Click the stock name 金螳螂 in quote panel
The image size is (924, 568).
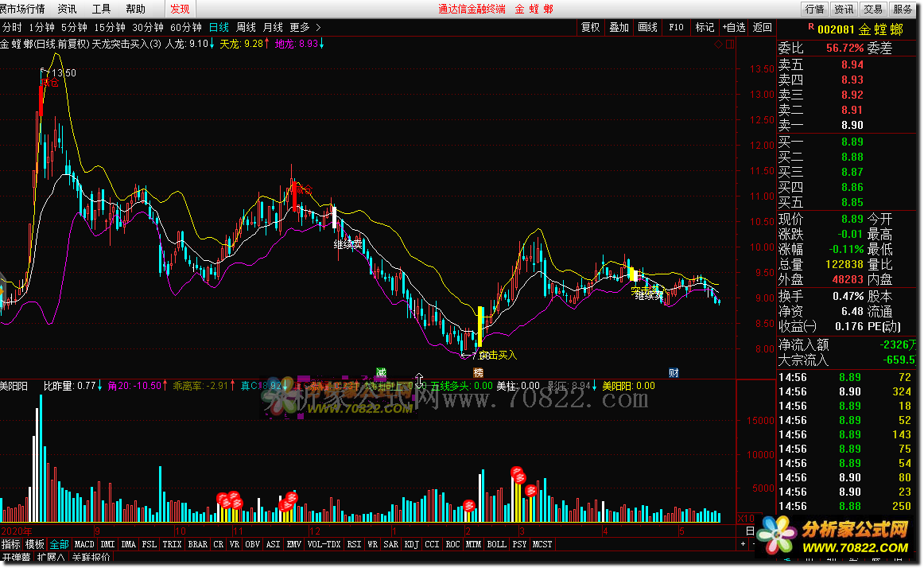pyautogui.click(x=880, y=29)
